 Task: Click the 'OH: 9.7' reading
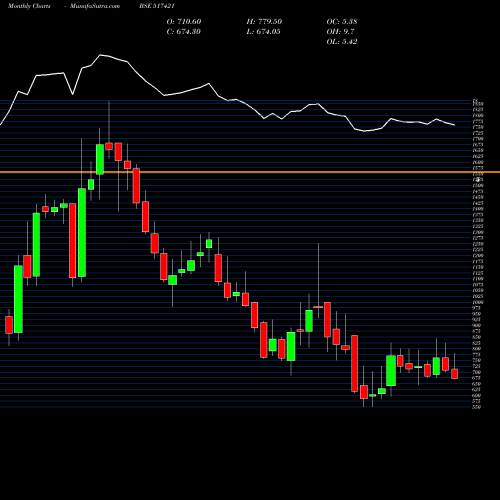pos(340,32)
